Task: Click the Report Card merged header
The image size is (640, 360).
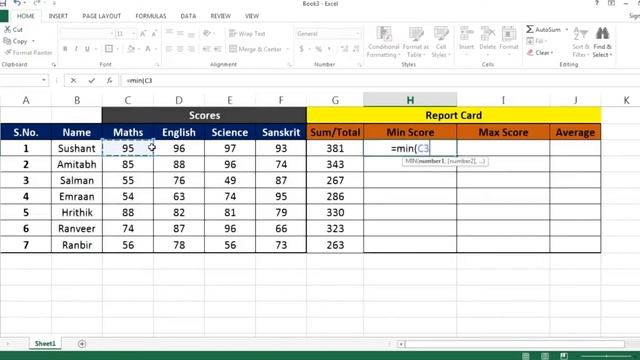Action: pos(453,115)
